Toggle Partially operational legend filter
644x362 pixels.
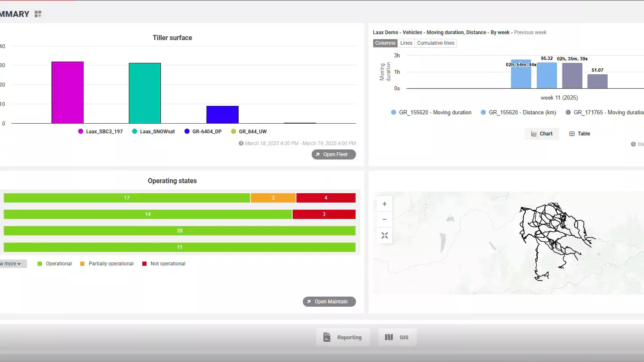click(x=107, y=264)
